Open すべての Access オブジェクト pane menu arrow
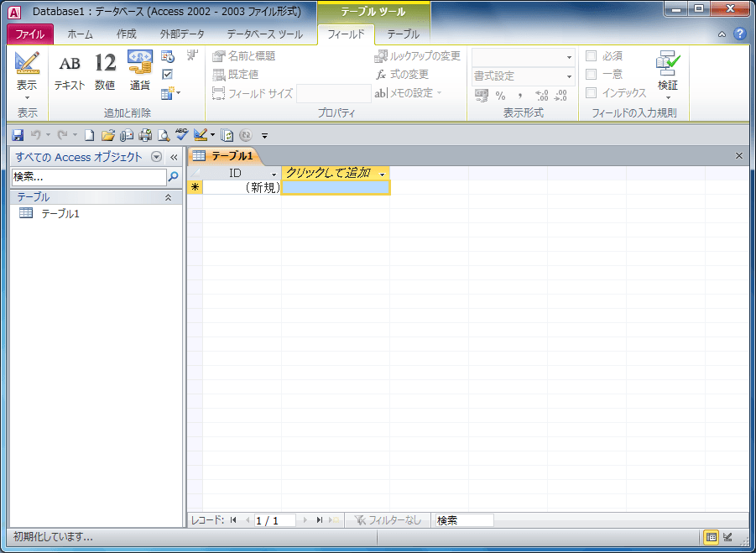756x553 pixels. pos(156,157)
